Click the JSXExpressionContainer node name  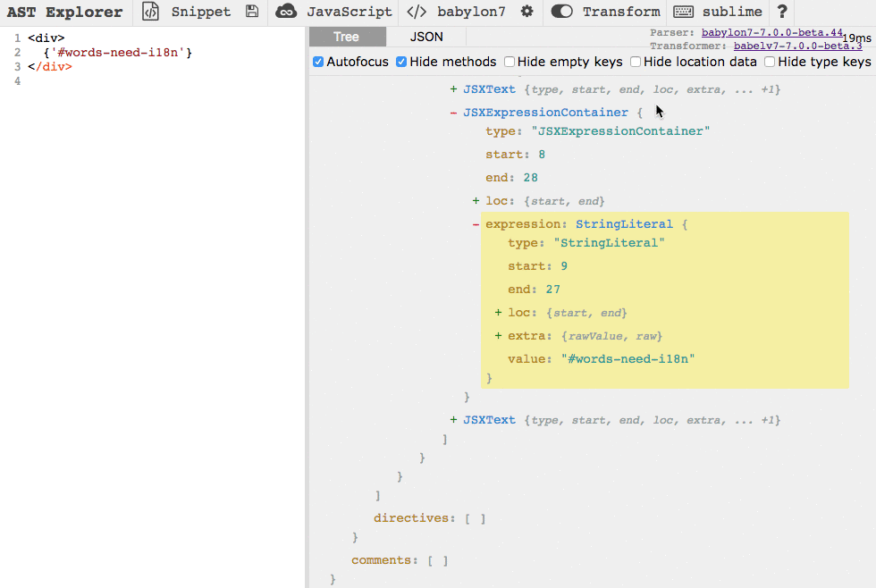coord(545,113)
